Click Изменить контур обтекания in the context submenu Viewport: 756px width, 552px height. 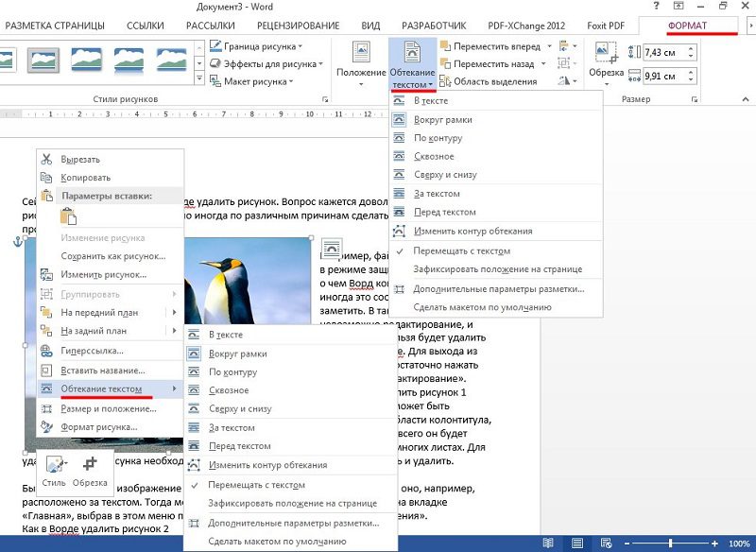click(291, 465)
